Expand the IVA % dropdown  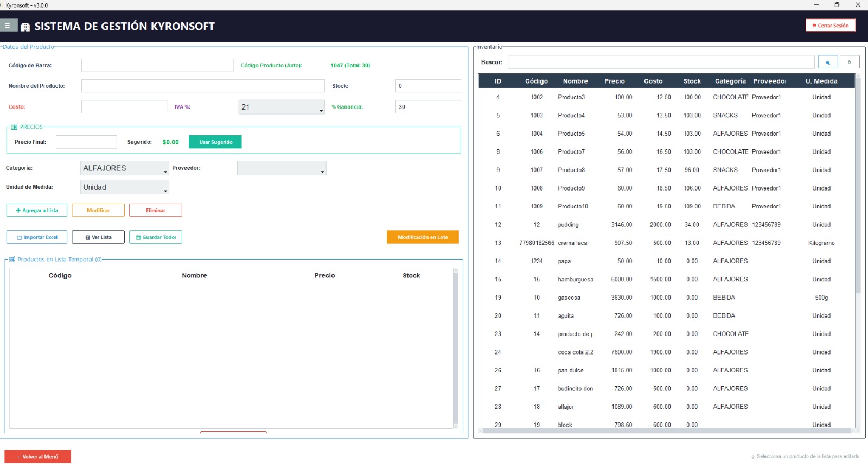[x=281, y=107]
